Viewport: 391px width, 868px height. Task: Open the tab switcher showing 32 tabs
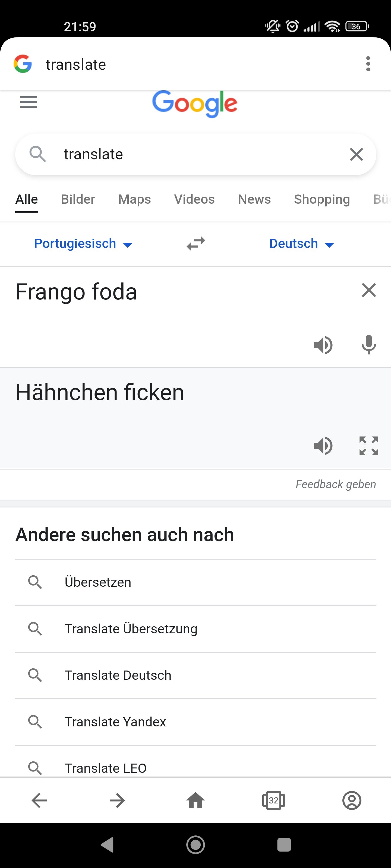click(274, 800)
